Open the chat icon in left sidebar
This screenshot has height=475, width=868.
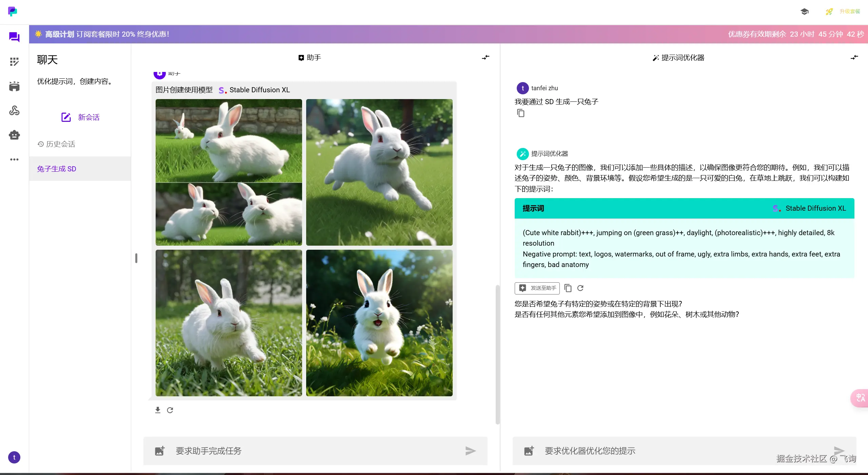(x=14, y=37)
